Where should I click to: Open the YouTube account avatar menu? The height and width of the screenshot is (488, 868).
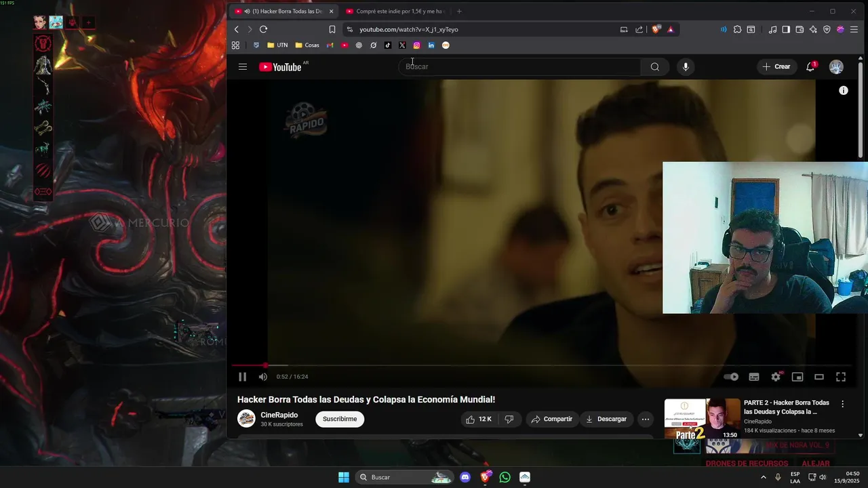(x=836, y=66)
